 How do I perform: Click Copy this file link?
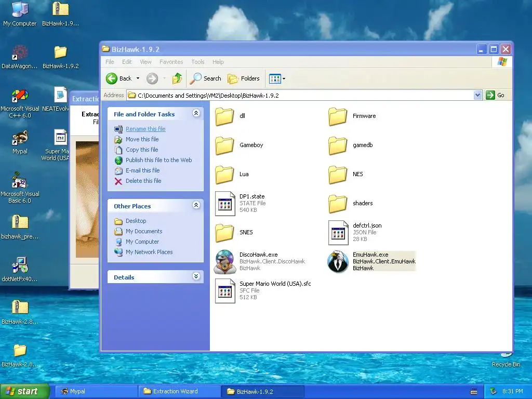pyautogui.click(x=142, y=150)
